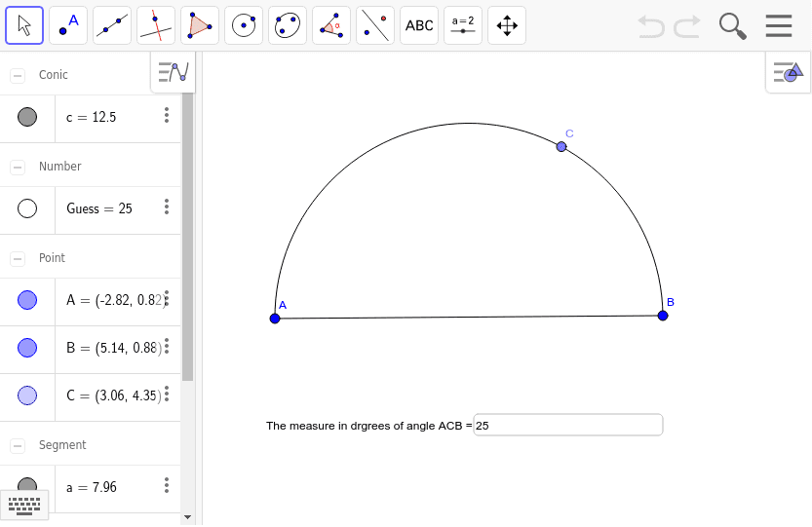Open the search magnifier
Image resolution: width=812 pixels, height=527 pixels.
click(x=732, y=26)
